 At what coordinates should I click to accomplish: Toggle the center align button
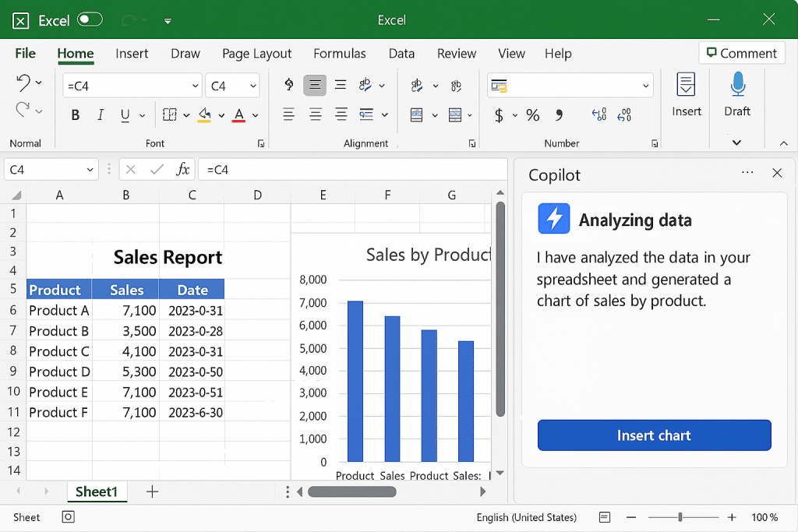tap(315, 86)
